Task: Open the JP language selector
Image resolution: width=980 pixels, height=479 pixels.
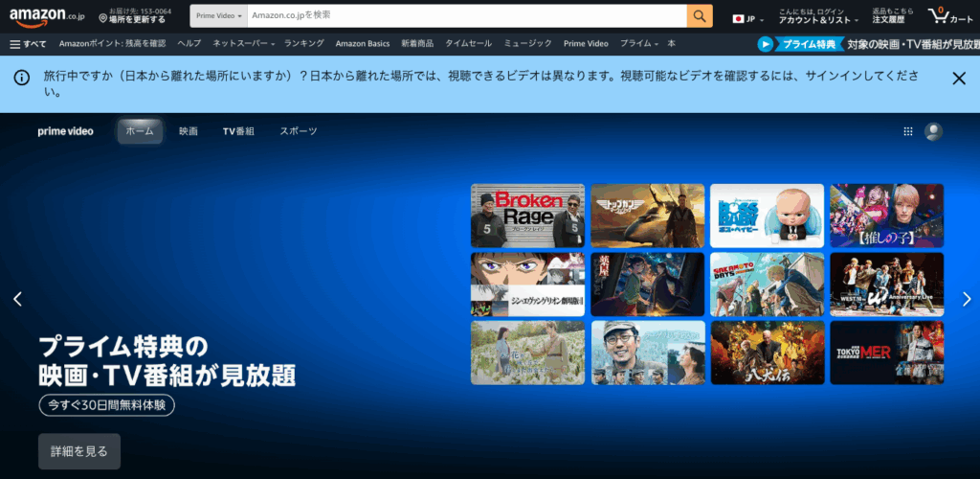Action: click(748, 19)
